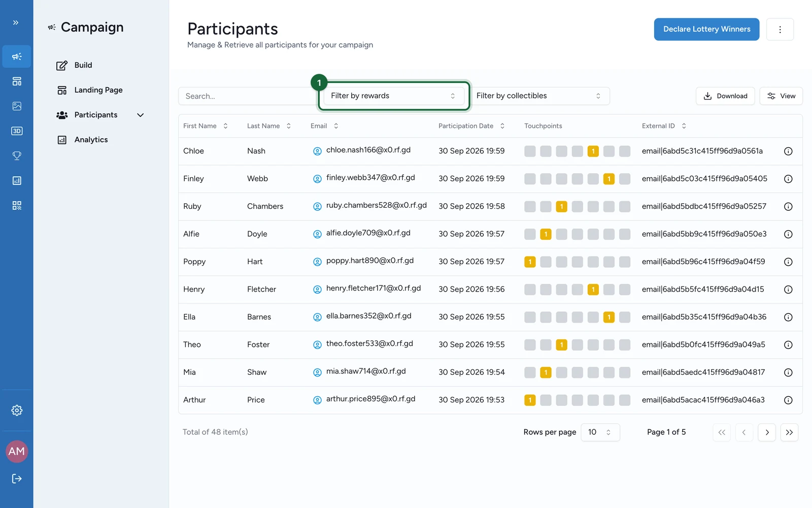Click Theo Foster's yellow touchpoint badge
This screenshot has width=812, height=508.
[561, 345]
